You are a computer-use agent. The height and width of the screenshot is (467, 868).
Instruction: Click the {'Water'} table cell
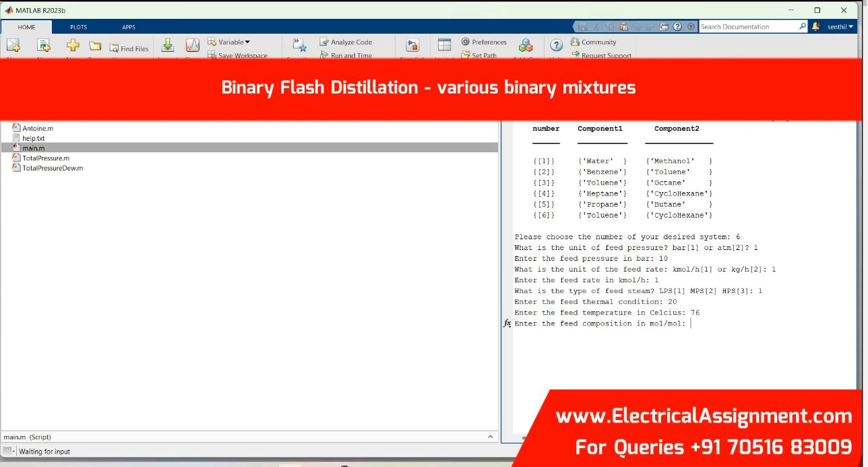point(602,162)
